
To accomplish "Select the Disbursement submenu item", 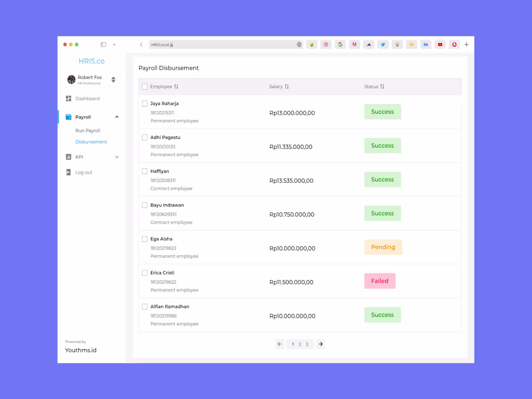I will coord(91,142).
